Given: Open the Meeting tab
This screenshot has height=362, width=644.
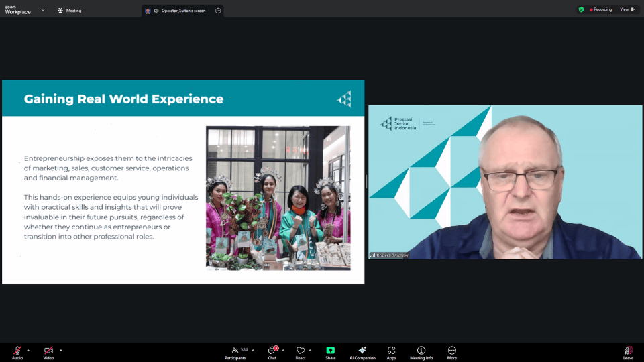Looking at the screenshot, I should click(x=70, y=11).
